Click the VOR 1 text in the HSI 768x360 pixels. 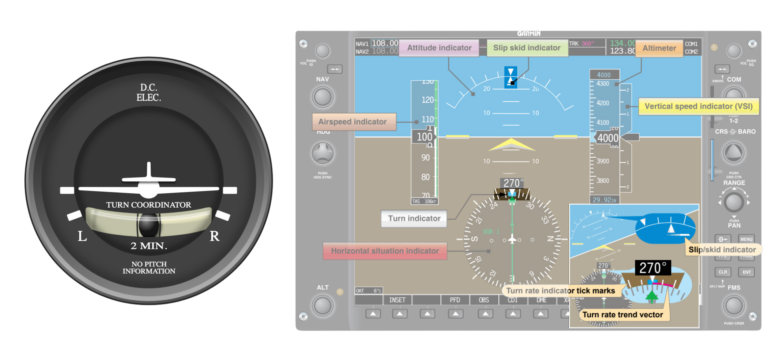(x=491, y=231)
